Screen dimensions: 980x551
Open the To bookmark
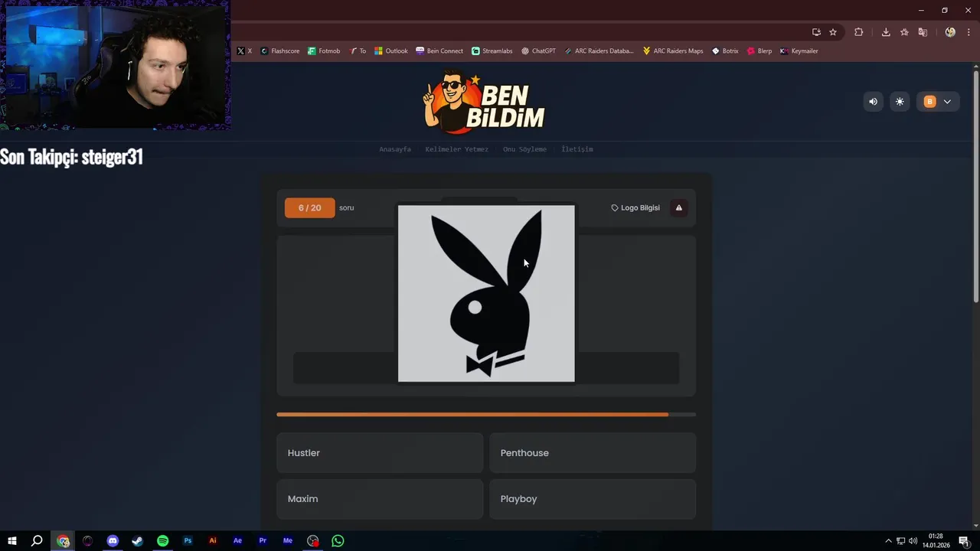(358, 51)
